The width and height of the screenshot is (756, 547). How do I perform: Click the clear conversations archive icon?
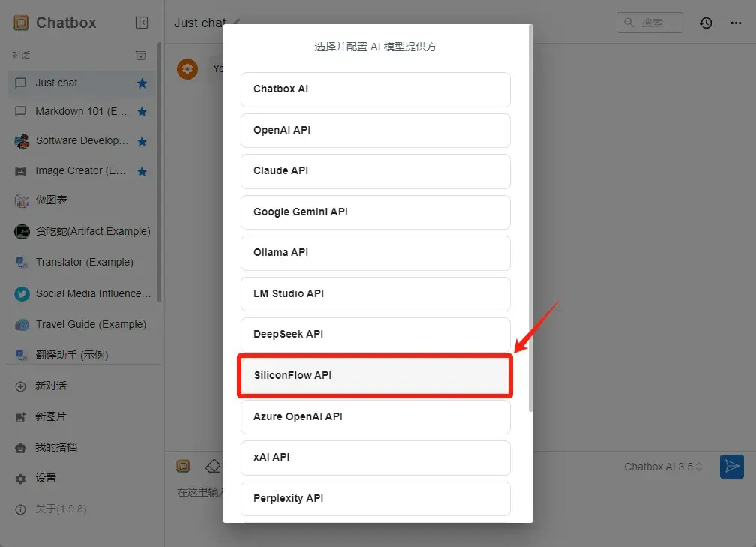(141, 56)
